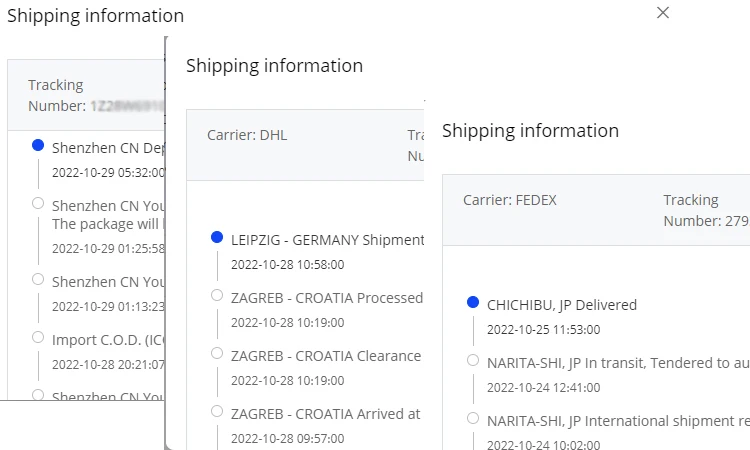Click the blue LEIPZIG - GERMANY shipment marker

coord(217,238)
